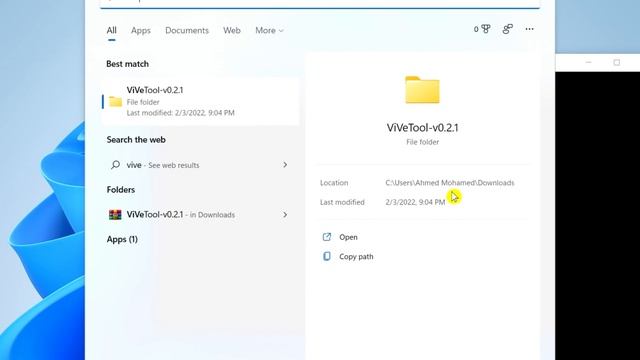Expand the Apps (1) section
This screenshot has width=640, height=360.
click(122, 240)
